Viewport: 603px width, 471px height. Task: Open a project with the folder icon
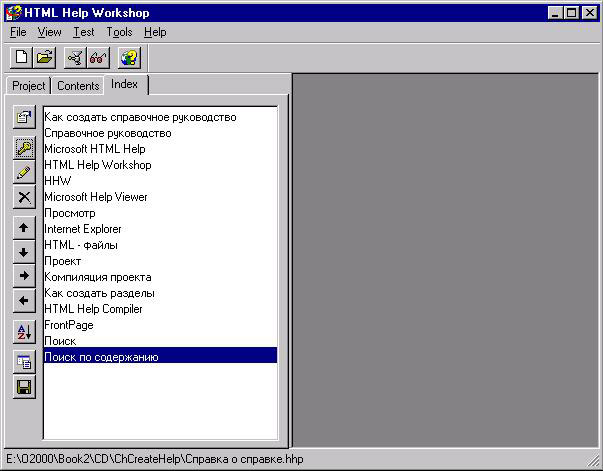[x=45, y=58]
